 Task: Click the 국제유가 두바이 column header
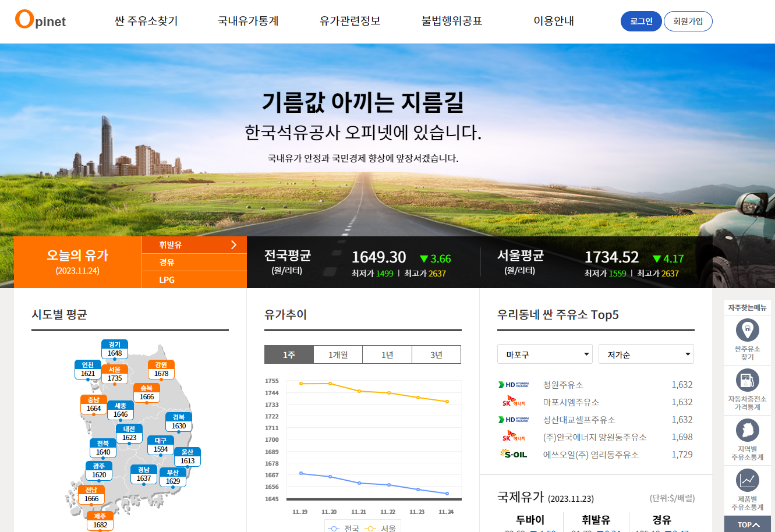[530, 520]
